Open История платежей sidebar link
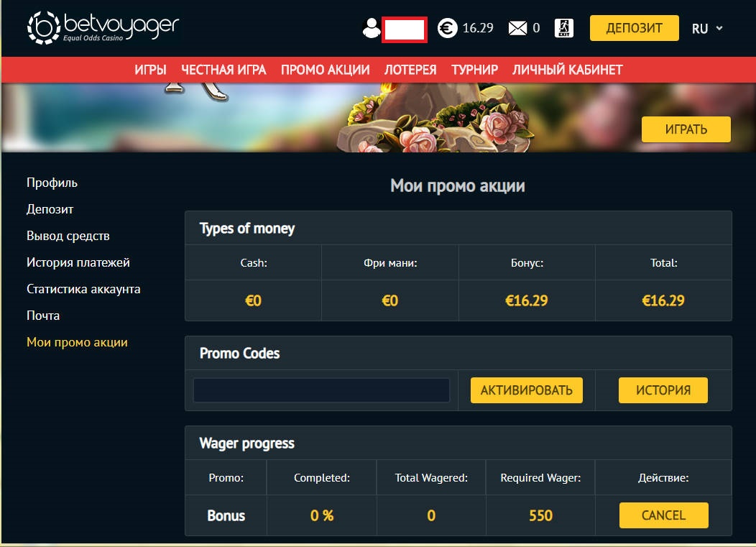 click(78, 262)
